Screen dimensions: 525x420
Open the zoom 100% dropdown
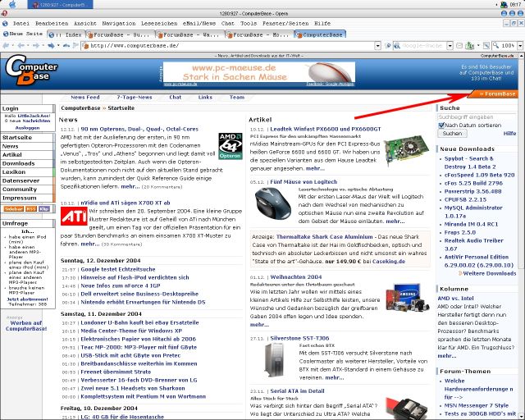click(x=520, y=46)
